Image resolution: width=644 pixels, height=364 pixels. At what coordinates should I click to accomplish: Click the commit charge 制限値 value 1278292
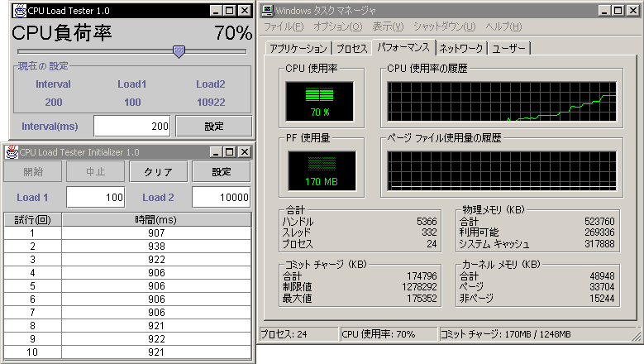pyautogui.click(x=419, y=286)
